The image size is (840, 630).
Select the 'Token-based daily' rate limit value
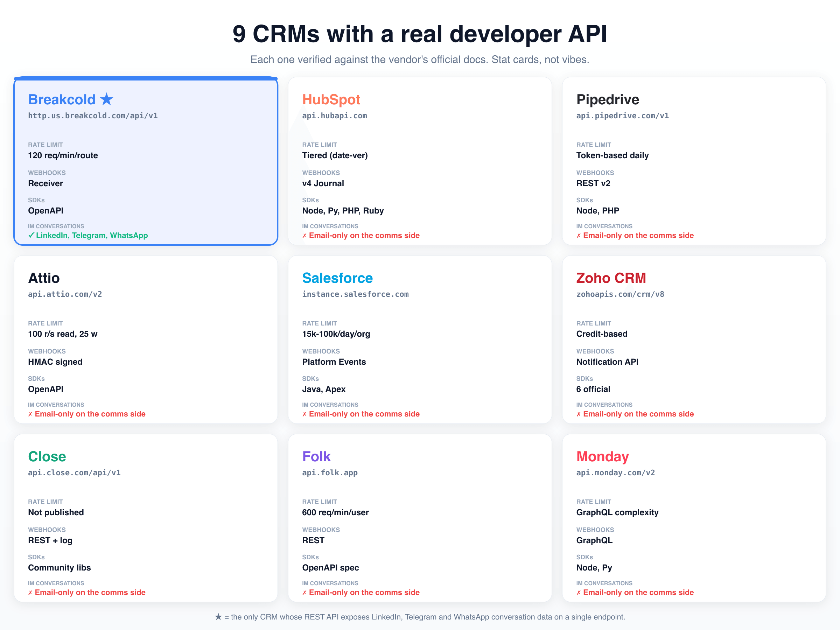(x=612, y=155)
